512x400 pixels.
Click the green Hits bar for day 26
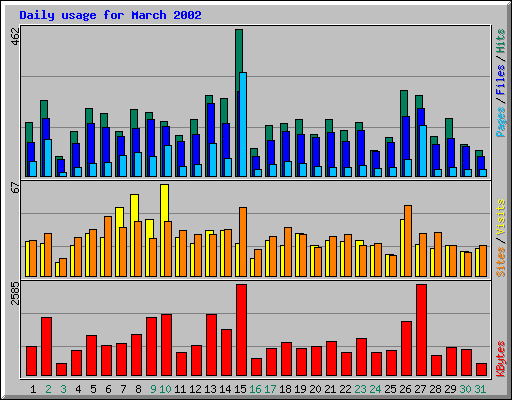[x=404, y=103]
